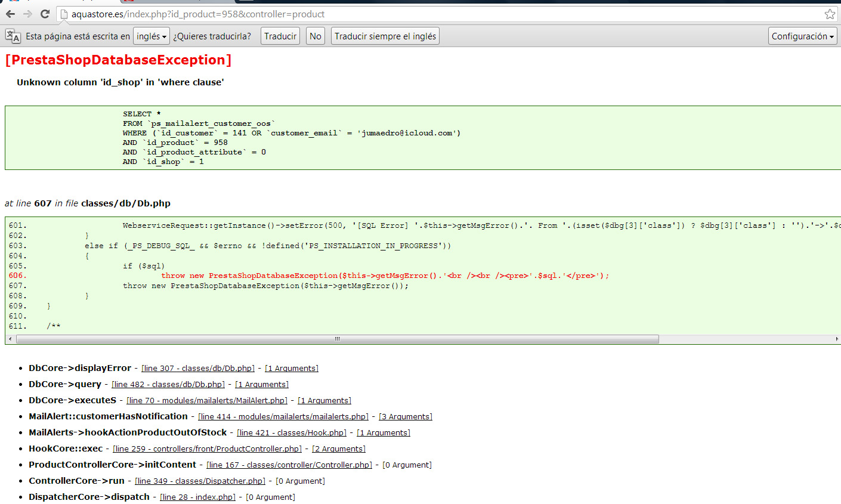841x504 pixels.
Task: Click the 'SELECT *' line in the SQL query
Action: coord(142,114)
